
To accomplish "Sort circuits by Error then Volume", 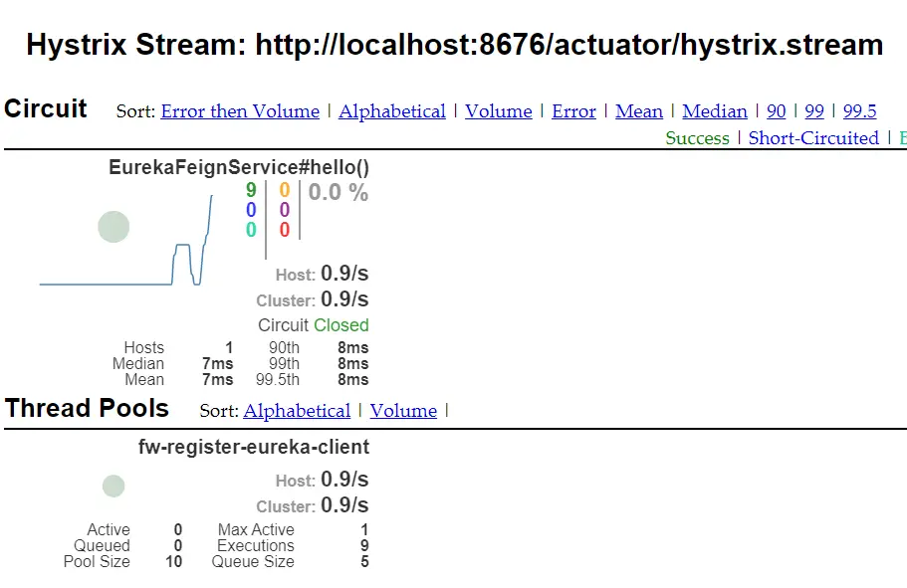I will point(240,111).
